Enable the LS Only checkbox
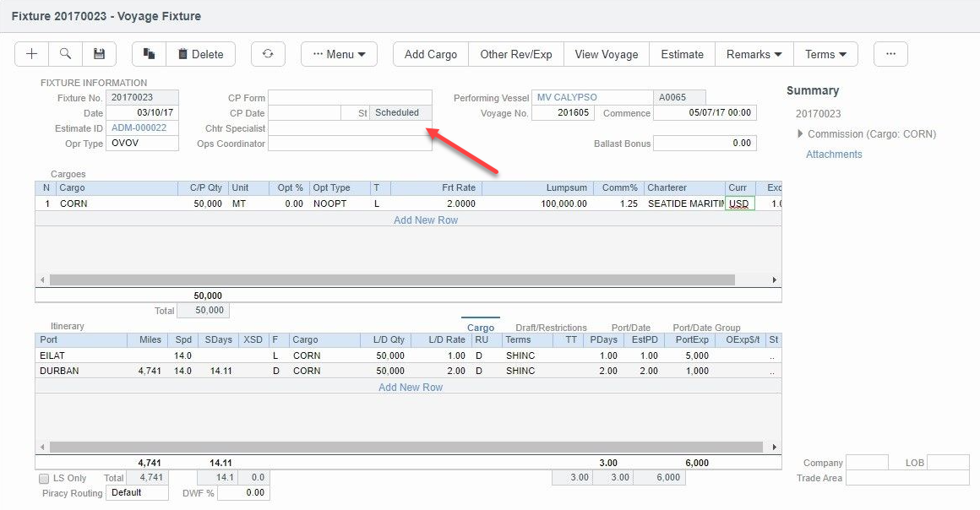Image resolution: width=980 pixels, height=510 pixels. click(x=44, y=479)
